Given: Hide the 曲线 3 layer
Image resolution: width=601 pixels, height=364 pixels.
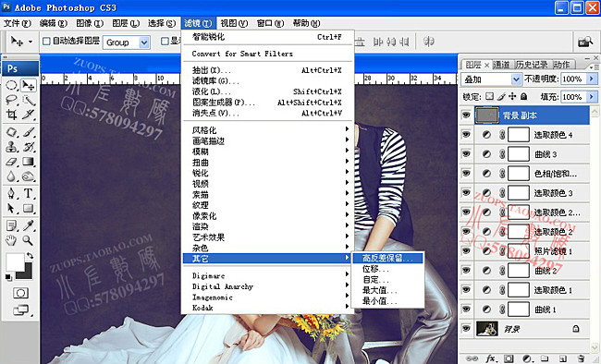Looking at the screenshot, I should point(466,154).
